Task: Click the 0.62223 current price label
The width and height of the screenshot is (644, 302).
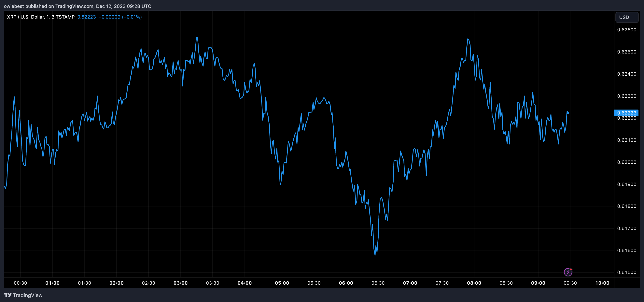Action: 626,113
